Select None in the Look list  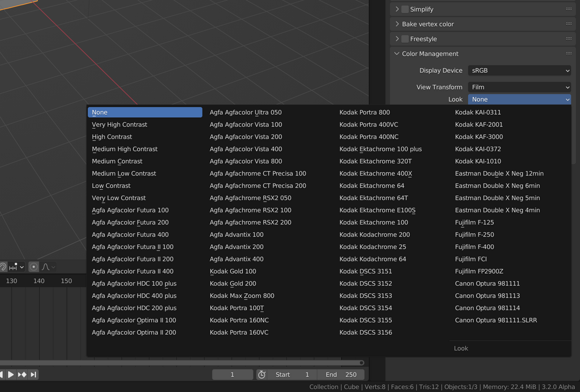145,112
